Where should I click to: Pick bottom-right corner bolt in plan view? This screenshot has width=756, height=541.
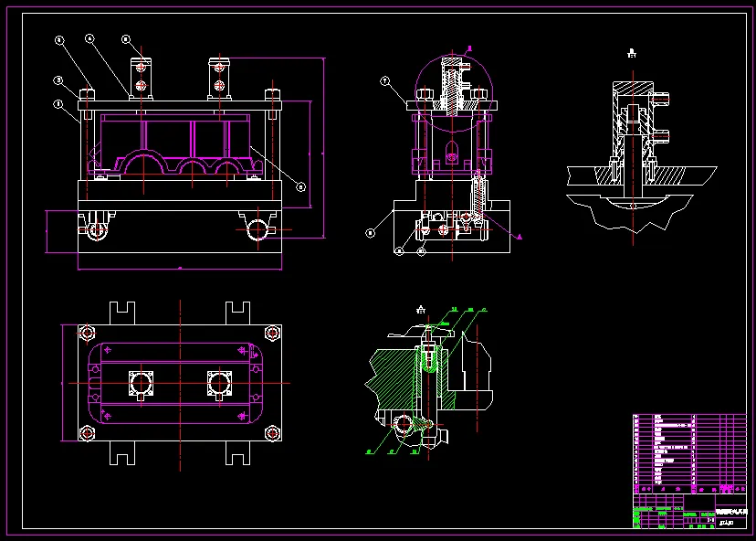point(272,433)
